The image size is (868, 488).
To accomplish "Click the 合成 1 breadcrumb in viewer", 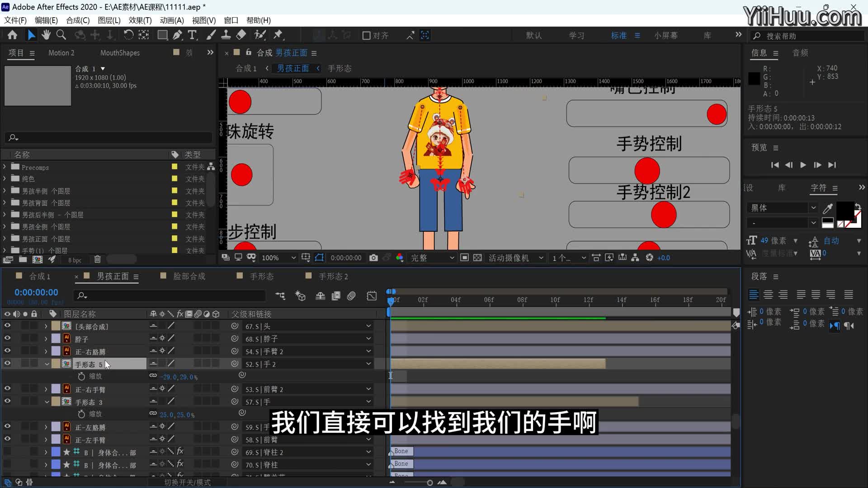I will coord(246,68).
